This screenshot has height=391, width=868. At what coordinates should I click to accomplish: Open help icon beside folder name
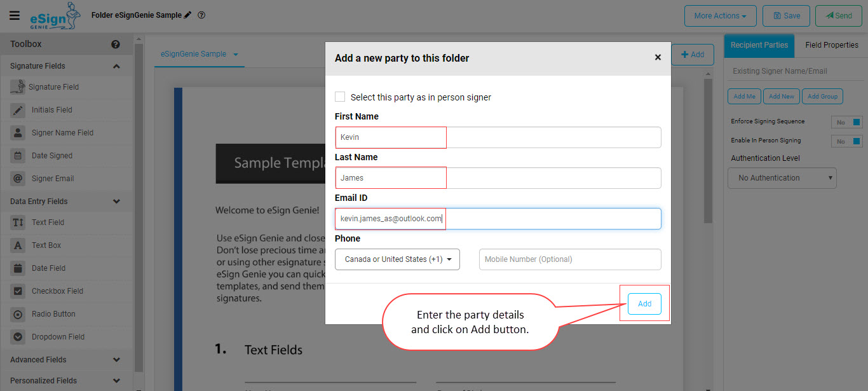point(201,15)
